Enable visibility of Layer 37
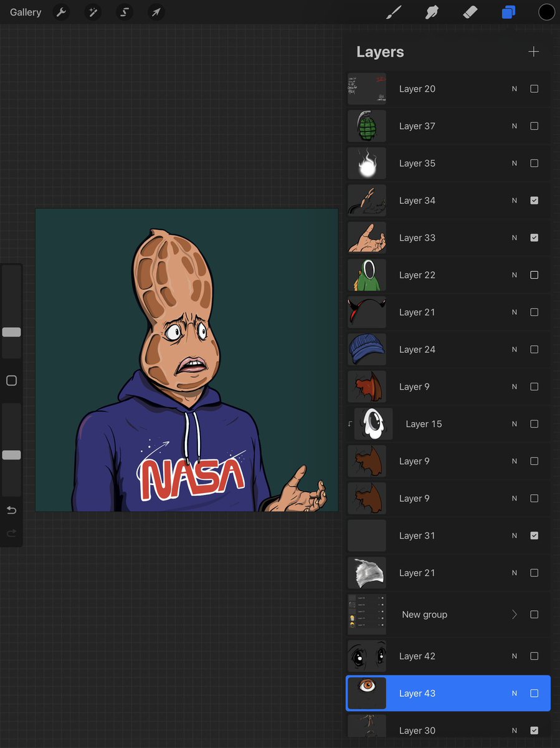This screenshot has height=748, width=560. coord(534,126)
